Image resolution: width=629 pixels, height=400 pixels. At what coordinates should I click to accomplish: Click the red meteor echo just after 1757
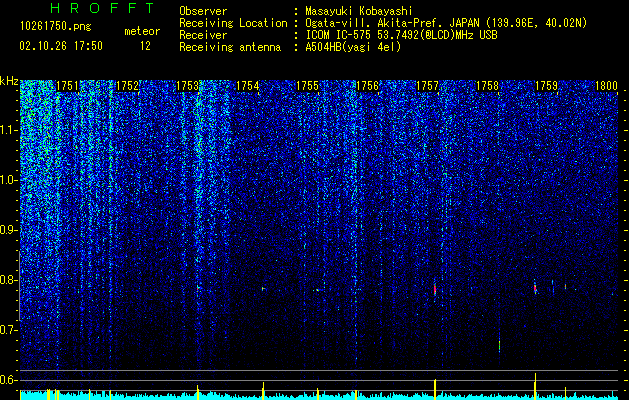pyautogui.click(x=435, y=289)
